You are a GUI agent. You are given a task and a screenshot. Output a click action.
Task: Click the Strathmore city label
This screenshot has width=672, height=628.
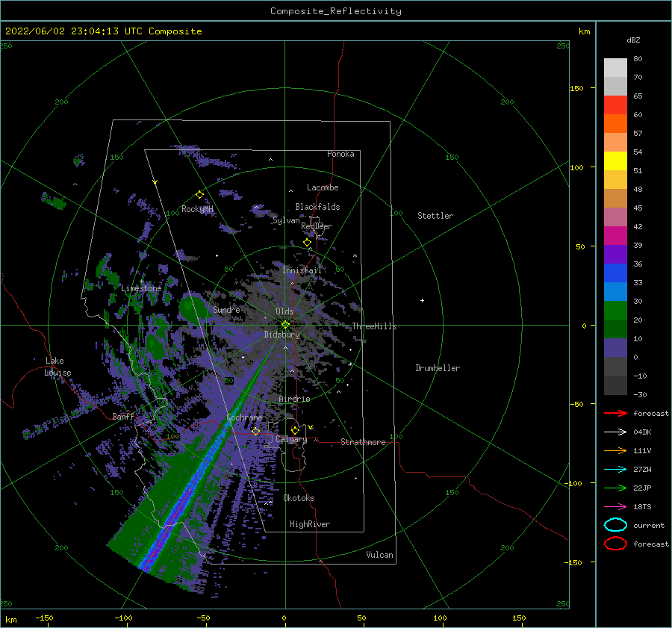pyautogui.click(x=363, y=442)
